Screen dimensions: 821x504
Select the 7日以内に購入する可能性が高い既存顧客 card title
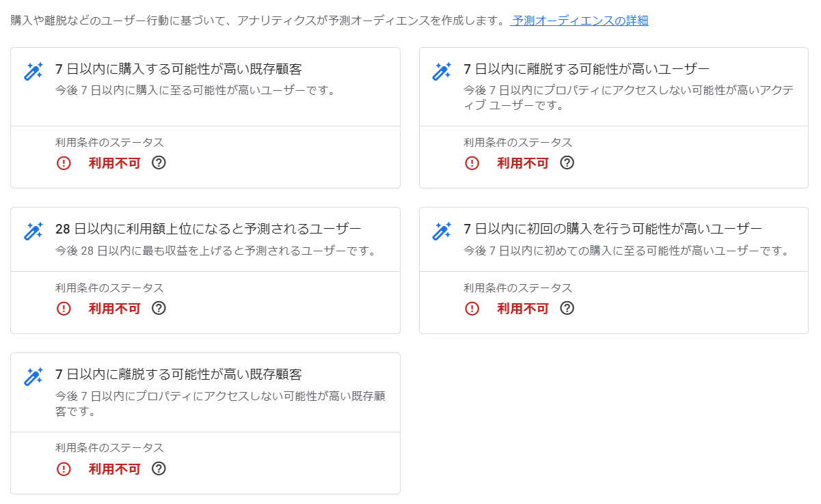pos(178,69)
